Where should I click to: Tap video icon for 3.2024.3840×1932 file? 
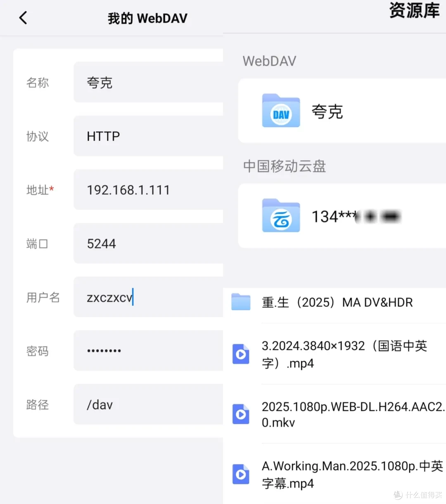click(241, 354)
